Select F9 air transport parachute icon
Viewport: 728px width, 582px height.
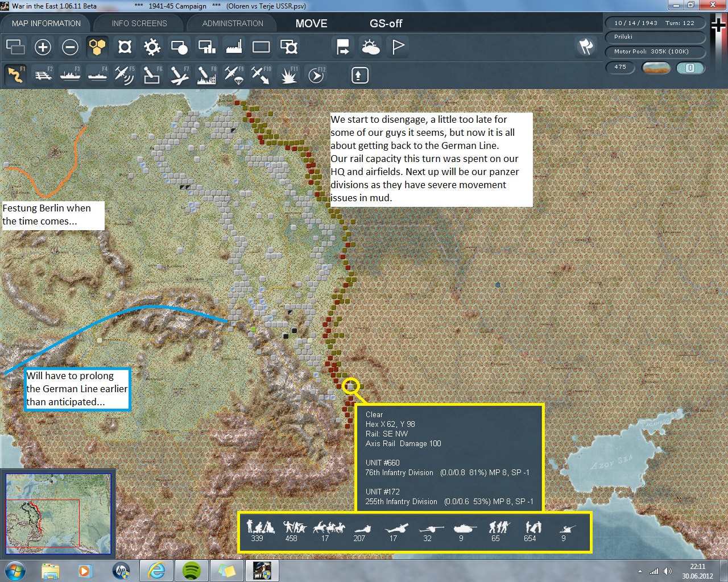[x=234, y=75]
